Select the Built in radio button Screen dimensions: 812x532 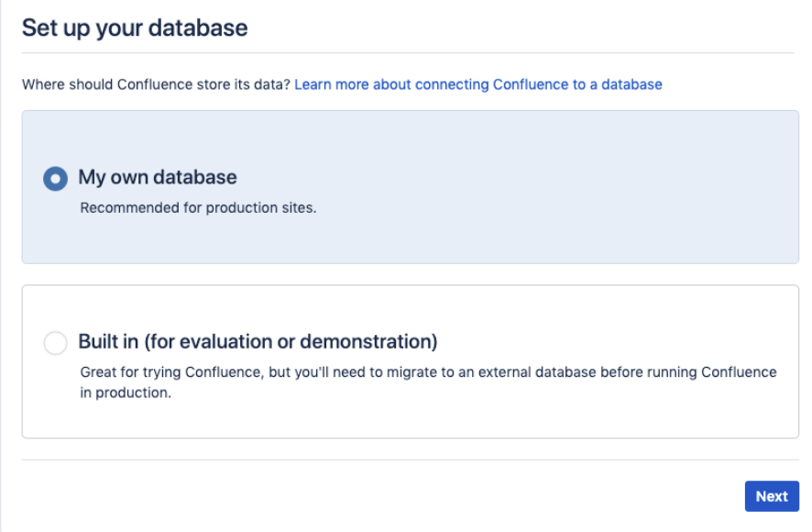pyautogui.click(x=55, y=343)
